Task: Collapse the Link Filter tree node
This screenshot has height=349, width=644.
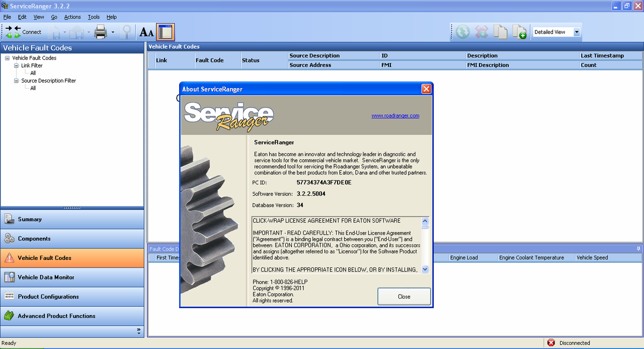Action: [16, 65]
